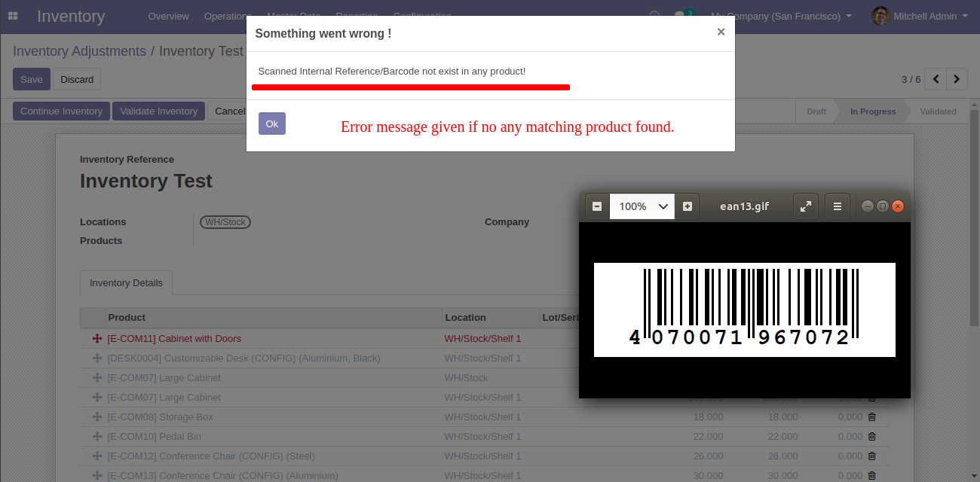
Task: Maximize the ean13.gif viewer window
Action: (883, 206)
